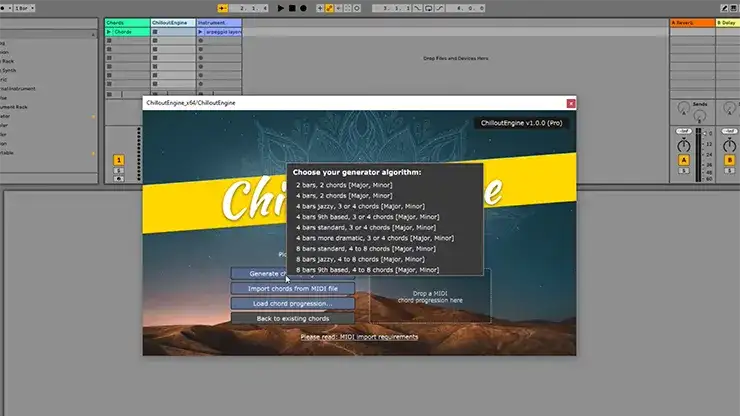Toggle return track B activator
Screen dimensions: 740x416
pos(729,160)
